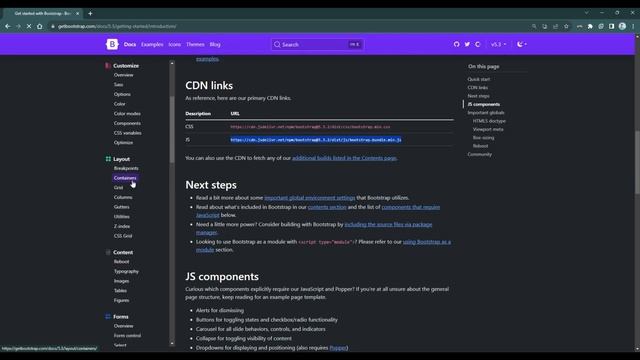The image size is (640, 360).
Task: Jump to JS components in page outline
Action: (484, 104)
